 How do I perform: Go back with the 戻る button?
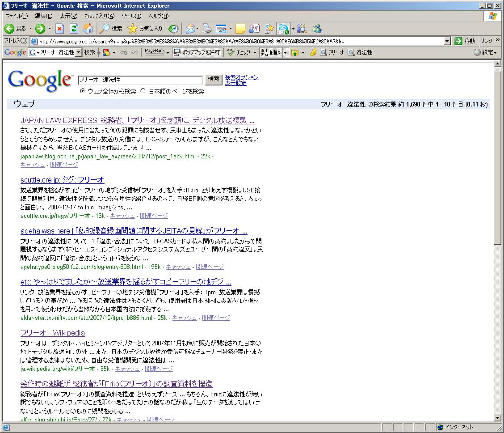16,29
